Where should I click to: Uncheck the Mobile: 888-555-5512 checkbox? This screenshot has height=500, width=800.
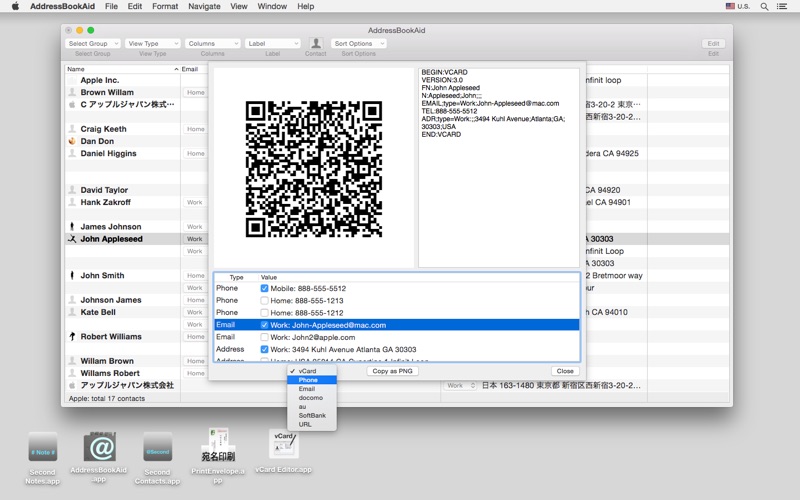point(265,288)
